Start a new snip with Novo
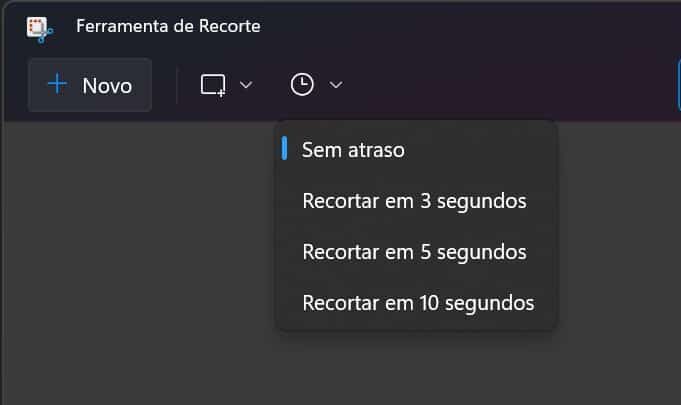Viewport: 681px width, 405px height. tap(90, 85)
